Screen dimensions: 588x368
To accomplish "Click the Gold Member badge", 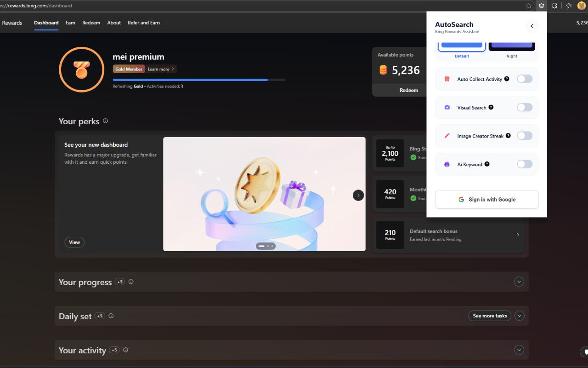I will 129,69.
